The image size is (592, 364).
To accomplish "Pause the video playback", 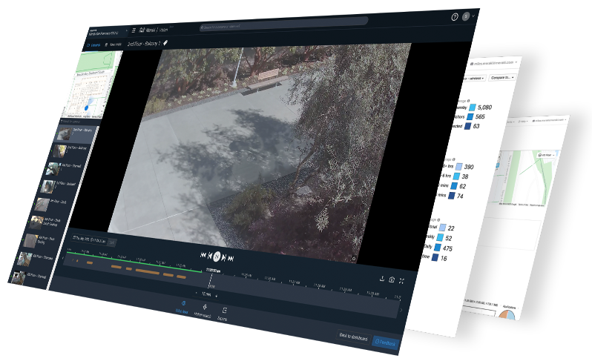I will click(217, 257).
